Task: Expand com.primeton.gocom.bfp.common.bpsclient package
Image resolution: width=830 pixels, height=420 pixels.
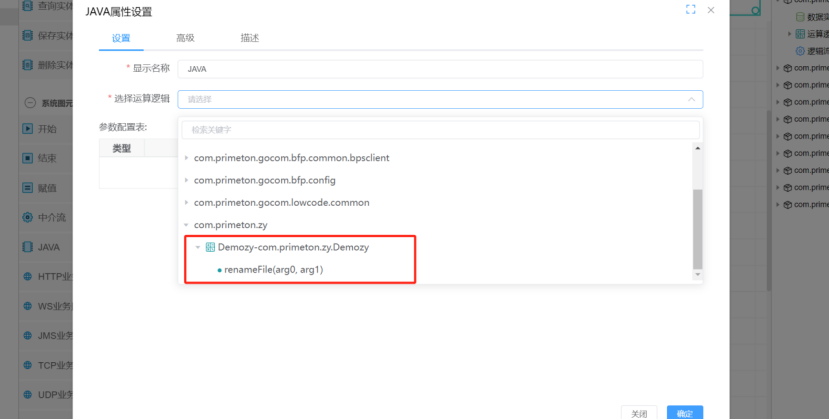Action: pos(186,158)
